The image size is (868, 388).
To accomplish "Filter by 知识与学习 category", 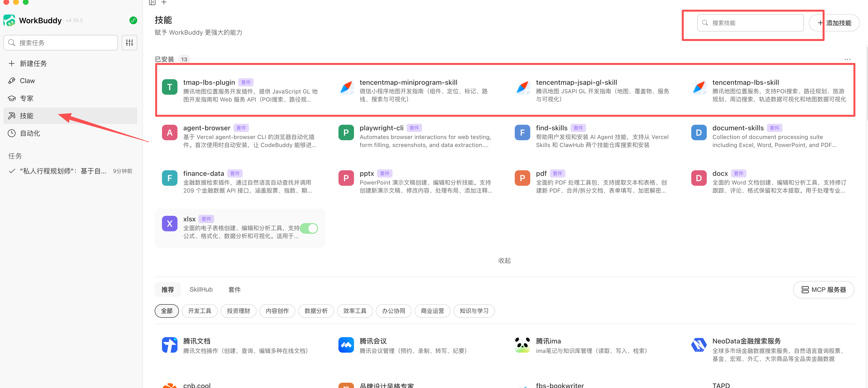I will [x=474, y=311].
